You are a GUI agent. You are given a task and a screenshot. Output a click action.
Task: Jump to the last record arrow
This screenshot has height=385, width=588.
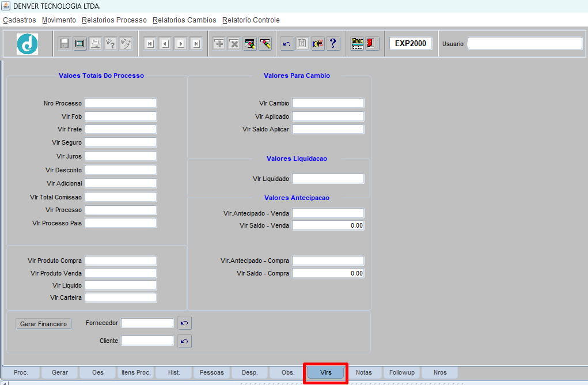tap(196, 44)
